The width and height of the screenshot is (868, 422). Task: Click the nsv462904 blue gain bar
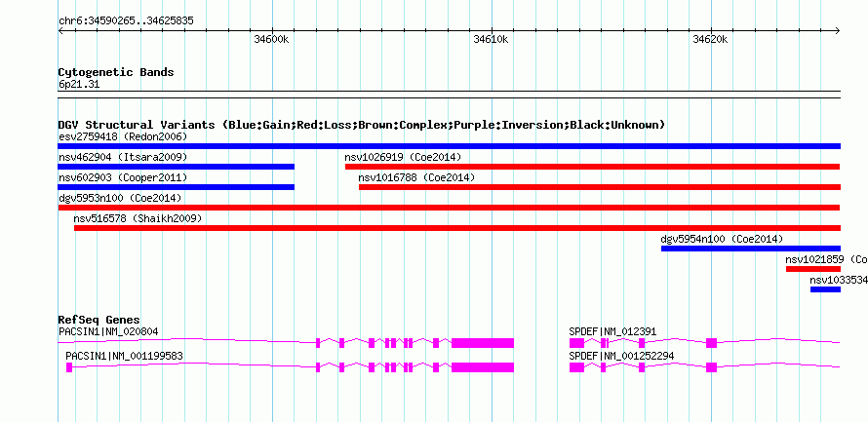(176, 167)
